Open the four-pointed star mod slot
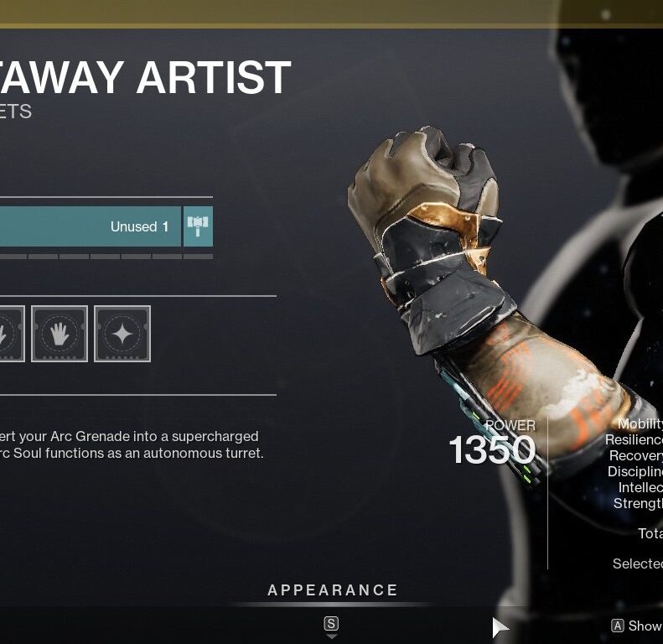The image size is (663, 644). point(122,334)
